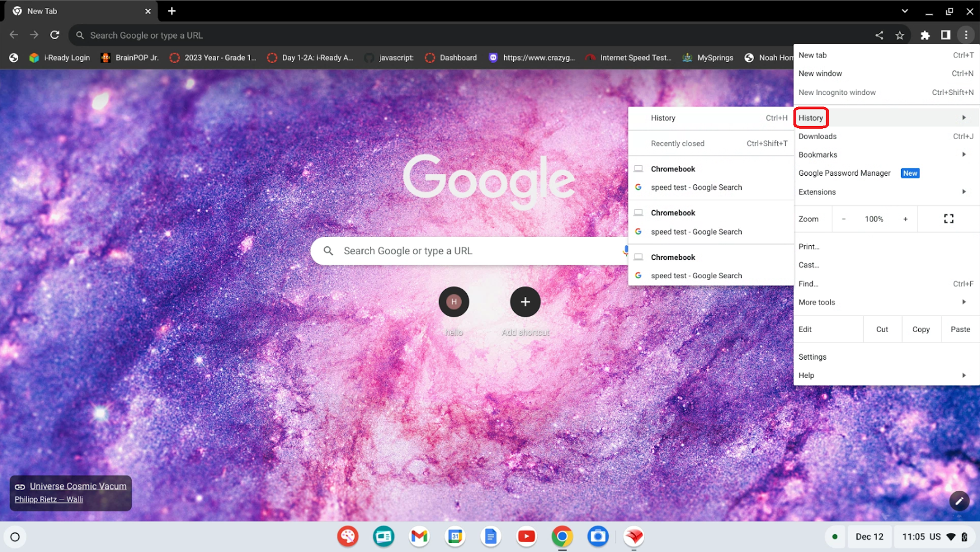Open Downloads from the menu
The height and width of the screenshot is (552, 980).
click(x=817, y=137)
